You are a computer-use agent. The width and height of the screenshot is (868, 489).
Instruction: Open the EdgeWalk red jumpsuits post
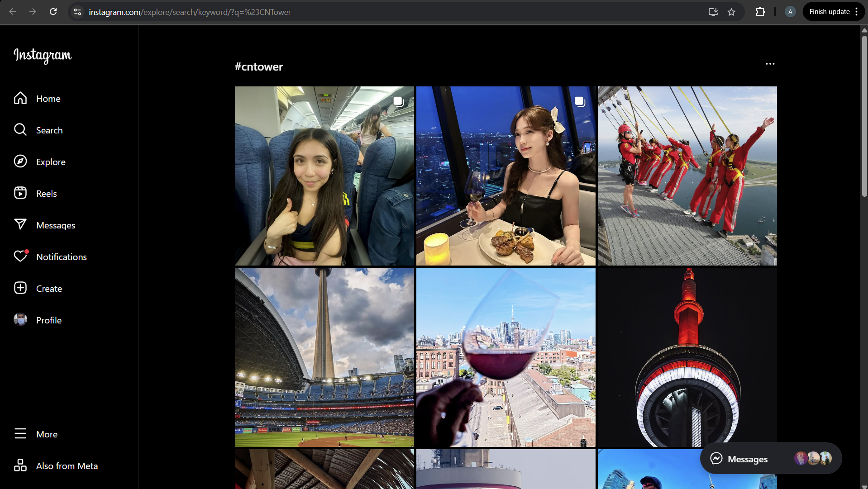pyautogui.click(x=687, y=176)
